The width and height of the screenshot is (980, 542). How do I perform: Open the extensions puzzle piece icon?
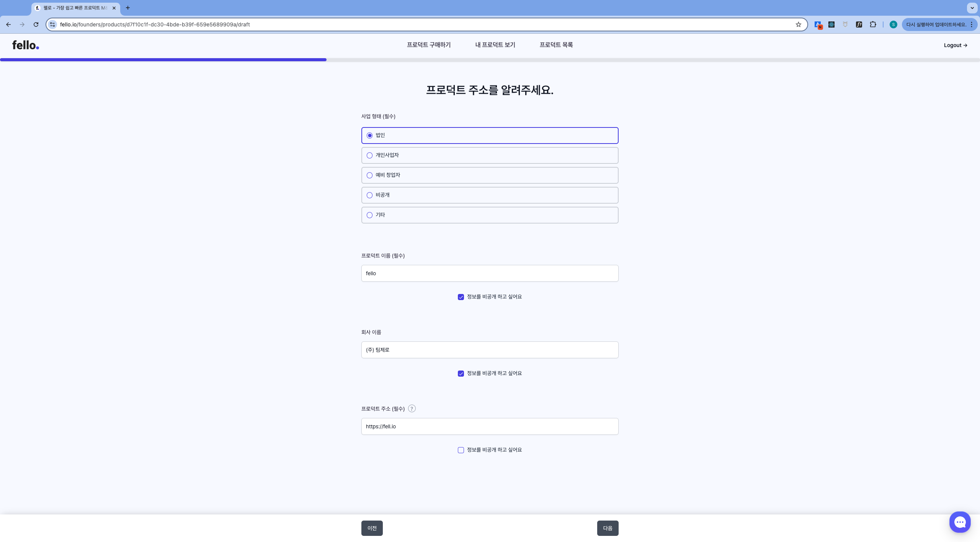873,24
